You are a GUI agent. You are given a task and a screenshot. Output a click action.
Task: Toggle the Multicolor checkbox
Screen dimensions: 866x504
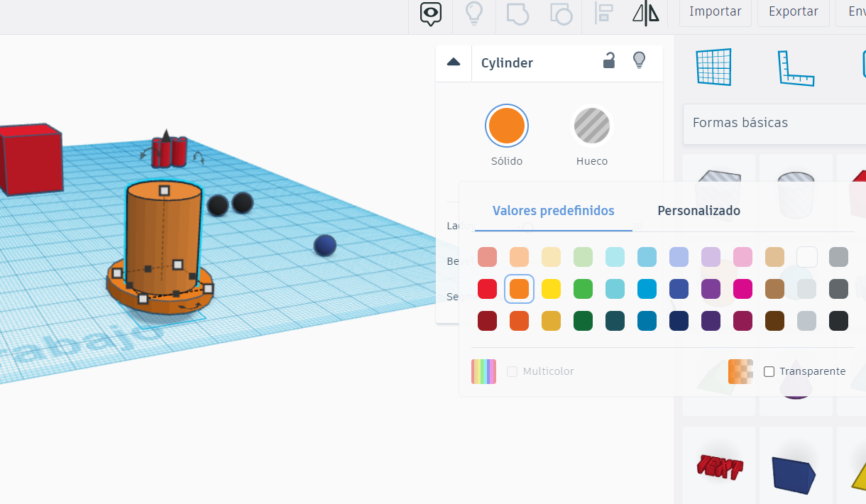pos(512,371)
